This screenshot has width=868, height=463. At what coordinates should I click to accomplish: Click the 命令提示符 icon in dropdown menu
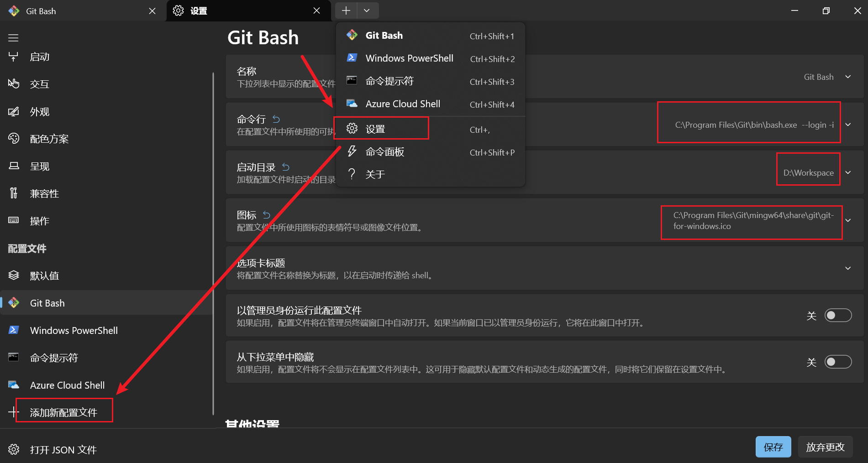coord(352,81)
